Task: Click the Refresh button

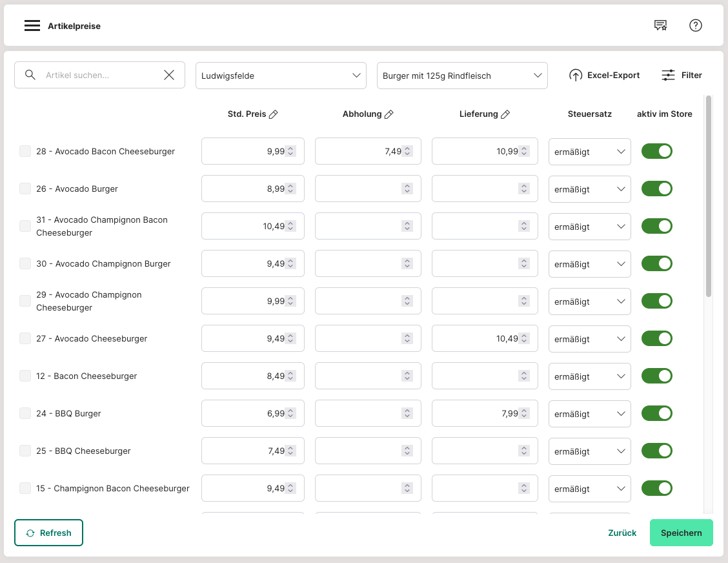Action: click(49, 533)
